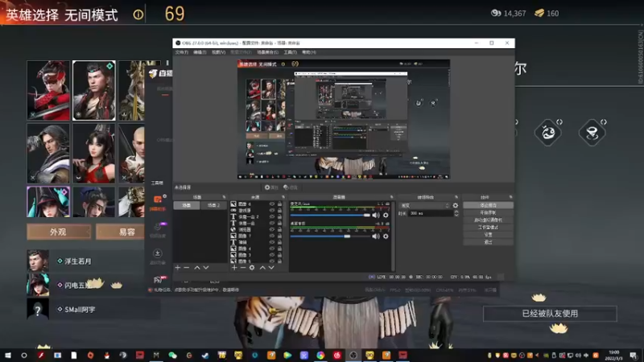Click the download arrow icon in side panel

tap(157, 253)
